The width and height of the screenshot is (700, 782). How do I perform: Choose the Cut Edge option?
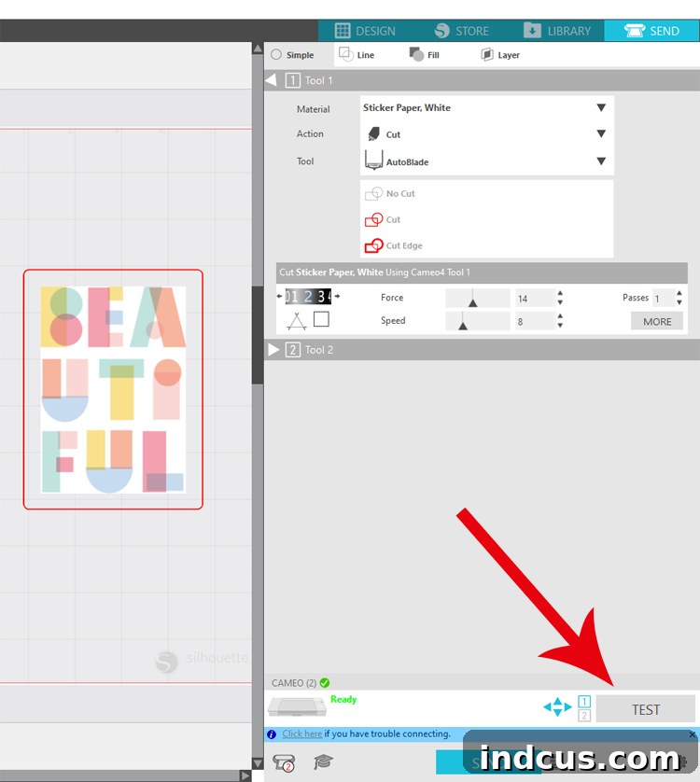[x=394, y=245]
